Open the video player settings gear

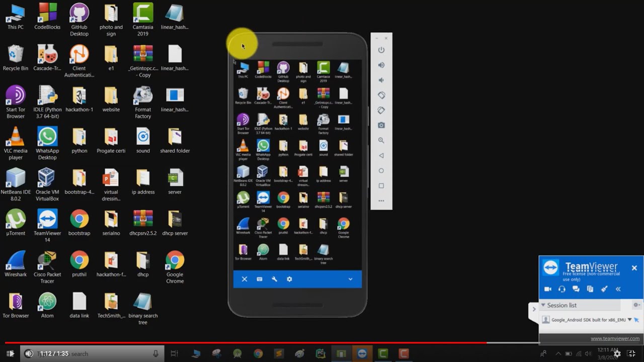617,354
